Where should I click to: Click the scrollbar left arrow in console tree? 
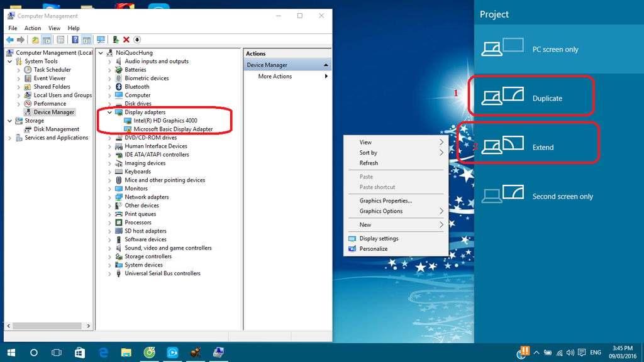click(9, 326)
